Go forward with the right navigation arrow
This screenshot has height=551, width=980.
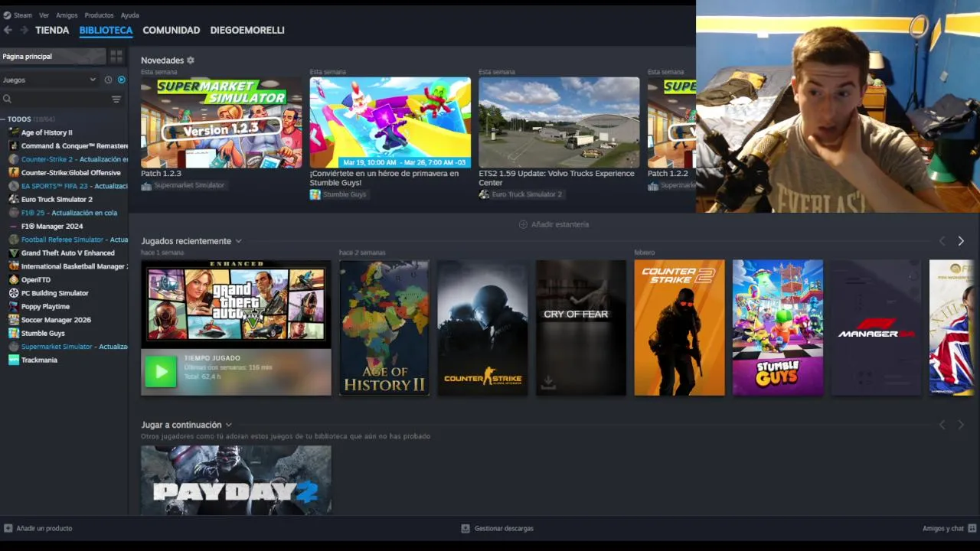(24, 30)
